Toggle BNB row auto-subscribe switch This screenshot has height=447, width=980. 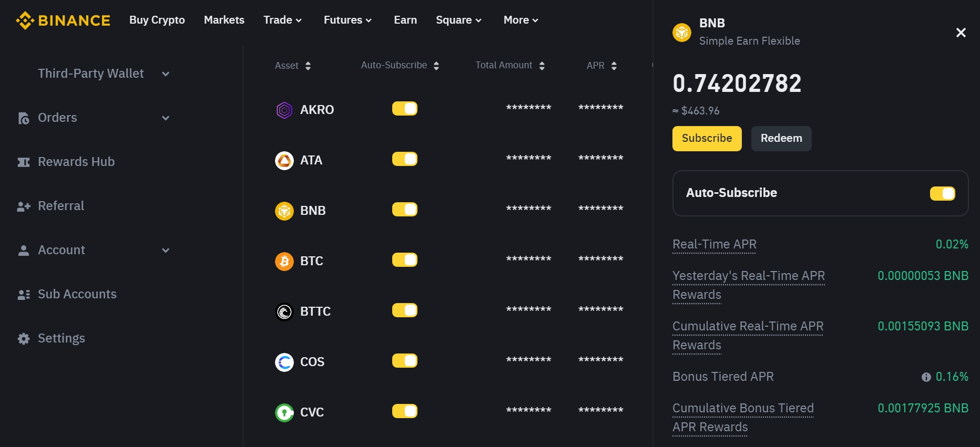pyautogui.click(x=405, y=210)
